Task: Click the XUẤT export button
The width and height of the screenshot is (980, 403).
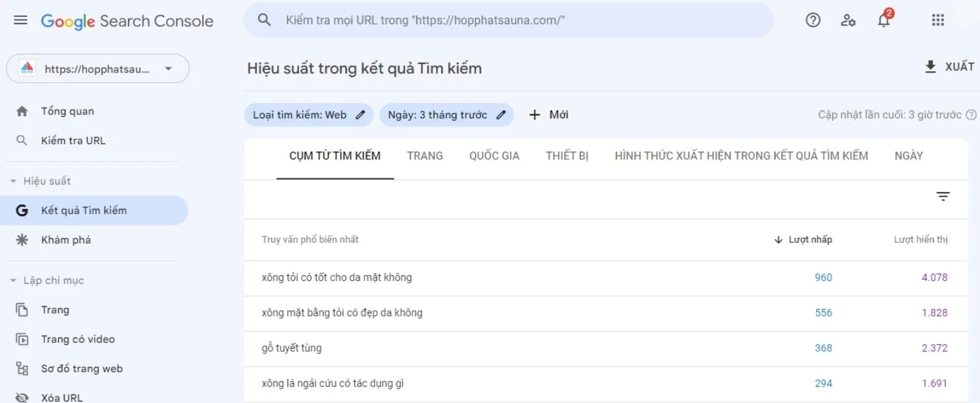Action: coord(949,67)
